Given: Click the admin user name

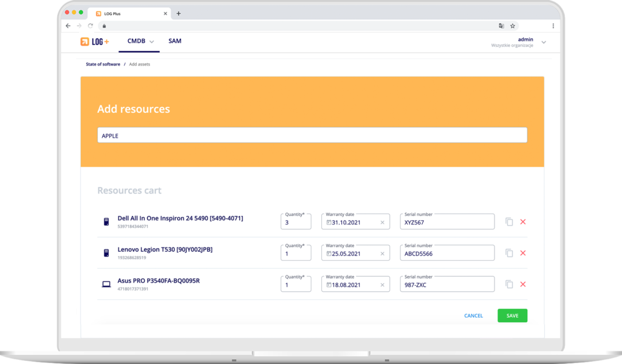Looking at the screenshot, I should coord(525,39).
